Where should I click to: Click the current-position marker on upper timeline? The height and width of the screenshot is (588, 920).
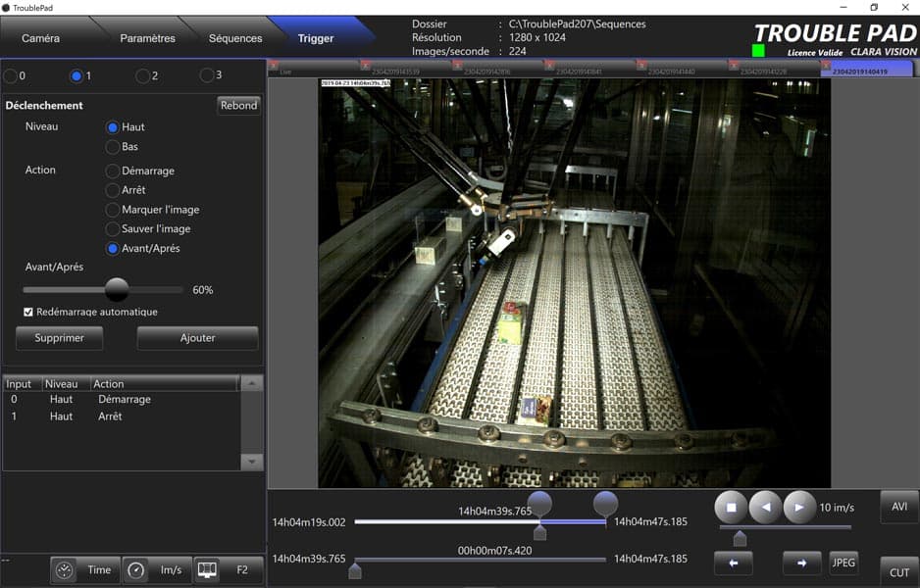point(539,532)
